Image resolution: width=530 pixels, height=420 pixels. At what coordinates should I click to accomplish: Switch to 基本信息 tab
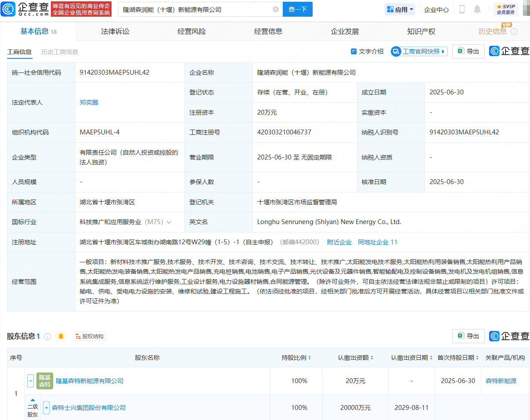[x=39, y=31]
